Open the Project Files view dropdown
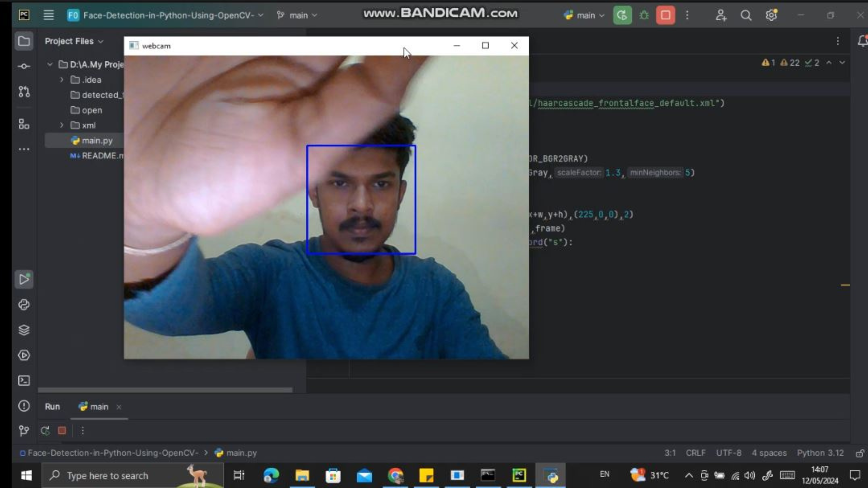This screenshot has height=488, width=868. 74,41
